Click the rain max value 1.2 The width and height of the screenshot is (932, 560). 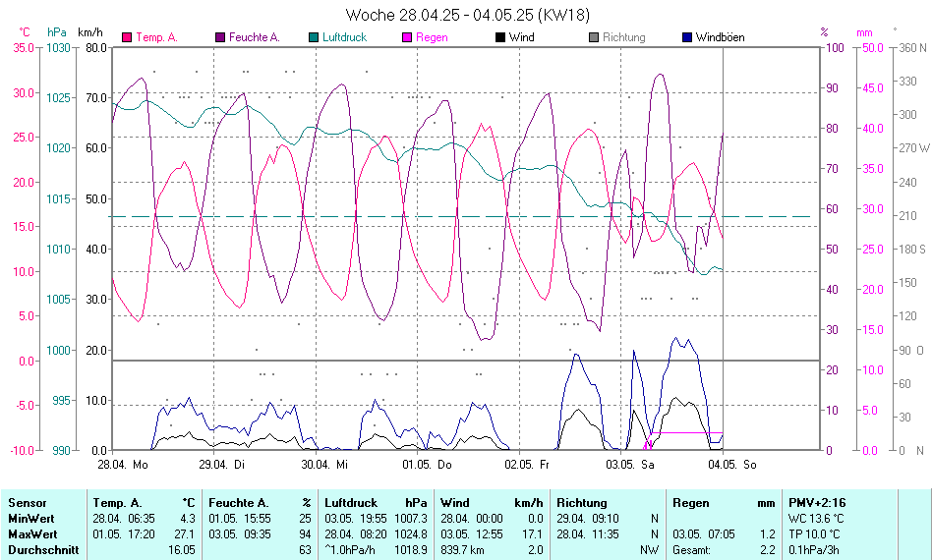tap(768, 534)
